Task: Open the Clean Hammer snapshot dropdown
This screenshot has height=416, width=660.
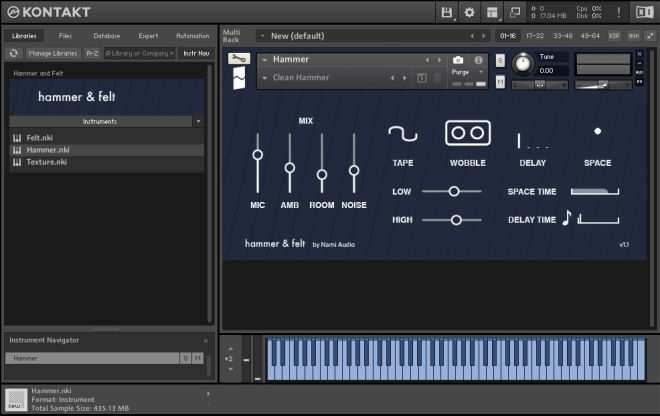Action: [x=264, y=78]
